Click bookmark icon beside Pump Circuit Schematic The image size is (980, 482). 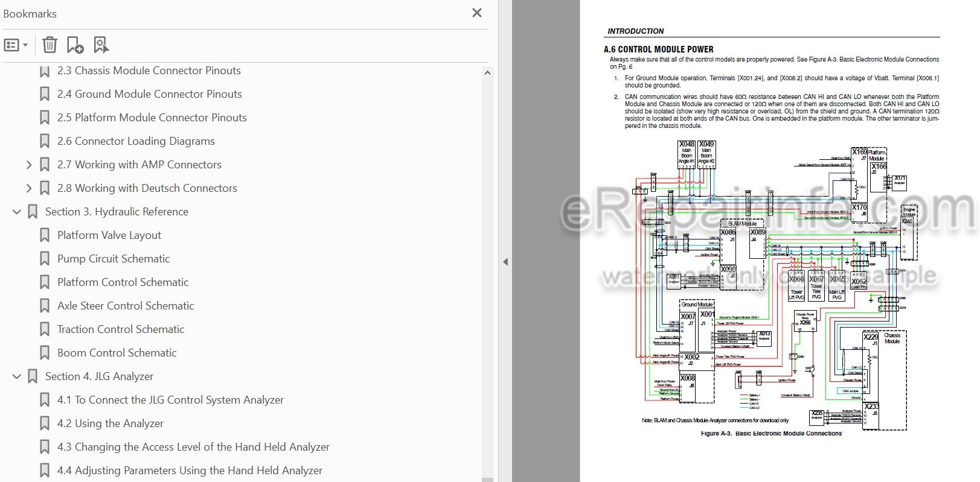(44, 259)
